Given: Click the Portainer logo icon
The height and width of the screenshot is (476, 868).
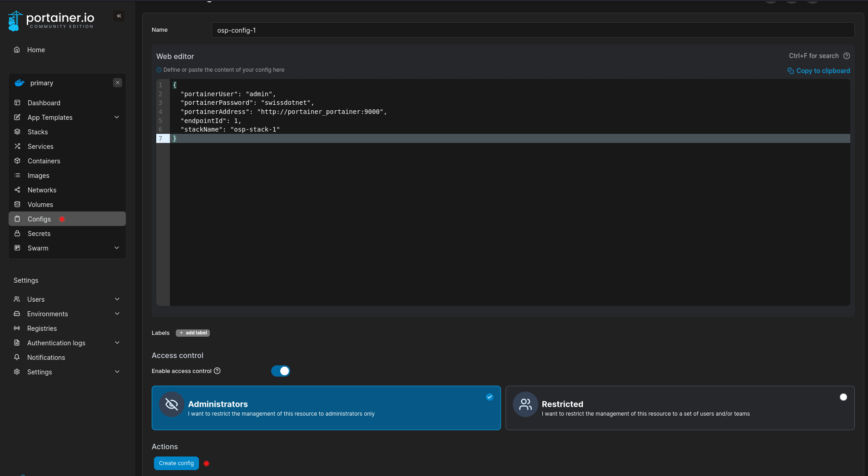Looking at the screenshot, I should pos(15,21).
